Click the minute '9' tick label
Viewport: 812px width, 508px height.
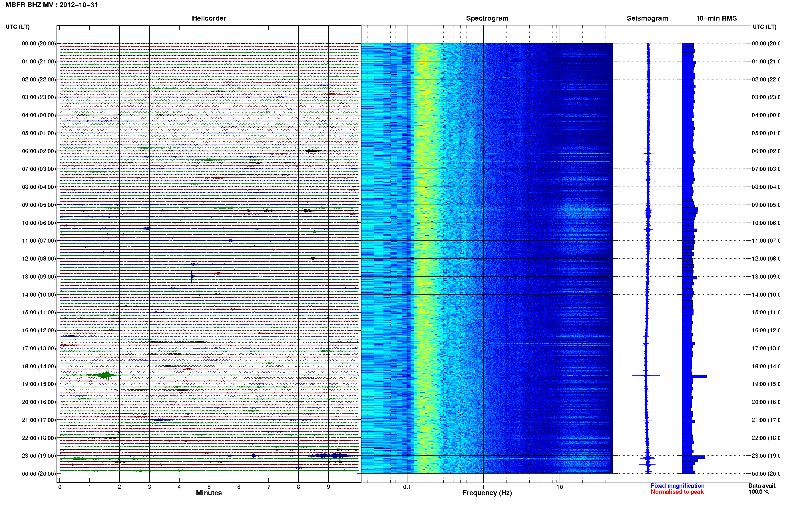click(x=328, y=487)
